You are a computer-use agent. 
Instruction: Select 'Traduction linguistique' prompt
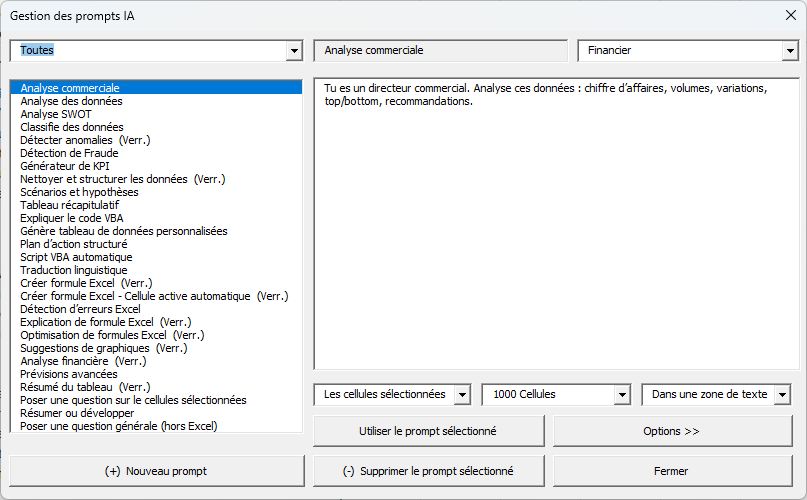[x=74, y=270]
